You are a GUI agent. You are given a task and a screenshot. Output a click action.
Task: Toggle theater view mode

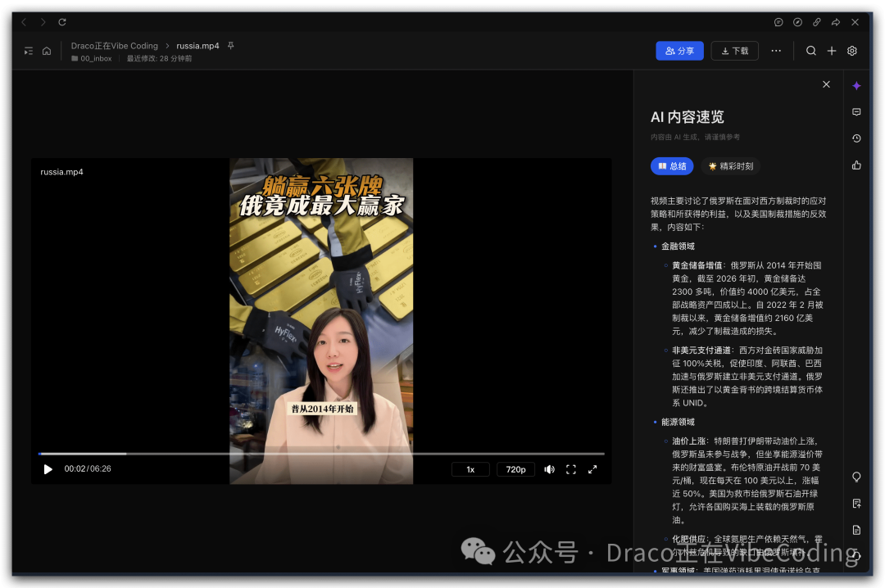point(571,469)
